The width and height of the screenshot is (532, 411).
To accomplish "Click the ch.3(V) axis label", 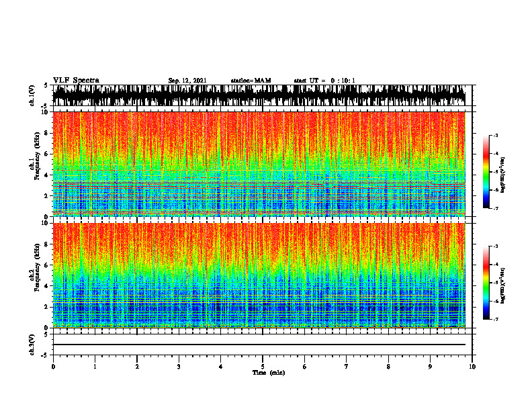I will [32, 345].
